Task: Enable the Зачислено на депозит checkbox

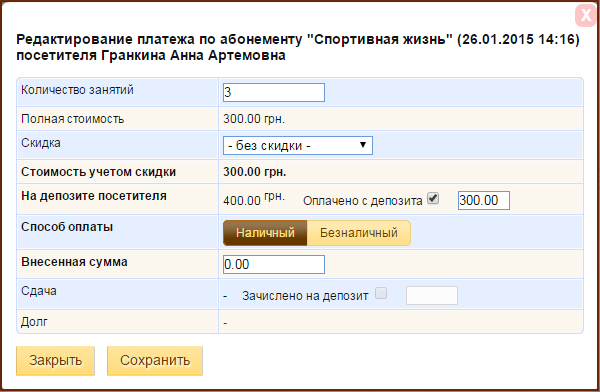Action: (381, 293)
